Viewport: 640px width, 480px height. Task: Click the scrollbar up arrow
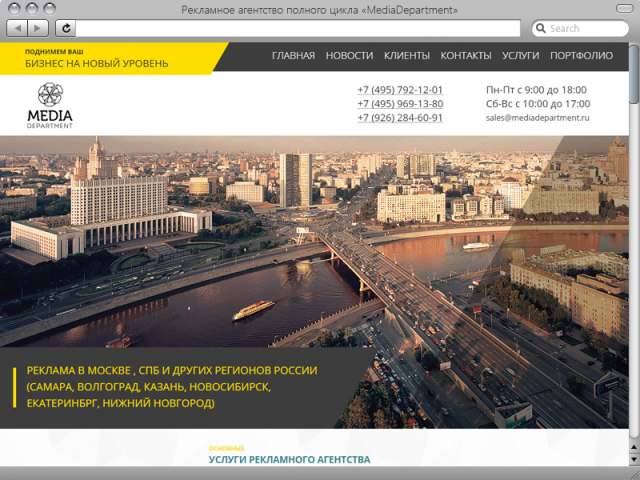[634, 448]
